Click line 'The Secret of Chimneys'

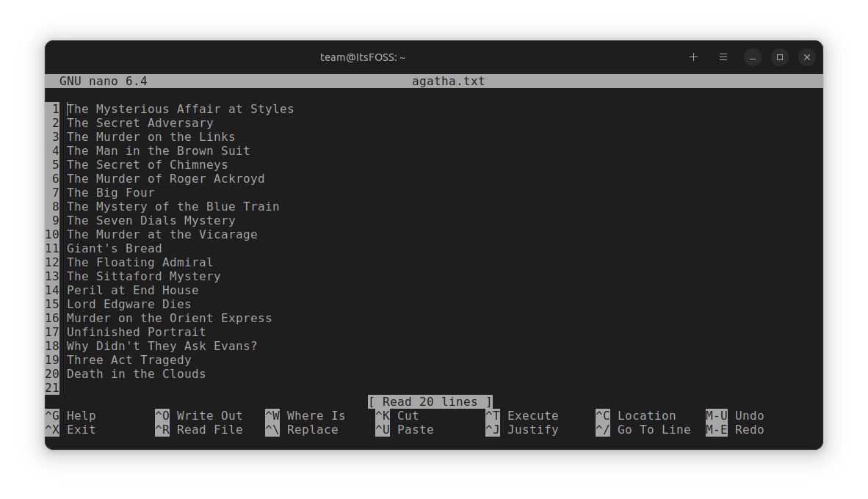click(148, 165)
